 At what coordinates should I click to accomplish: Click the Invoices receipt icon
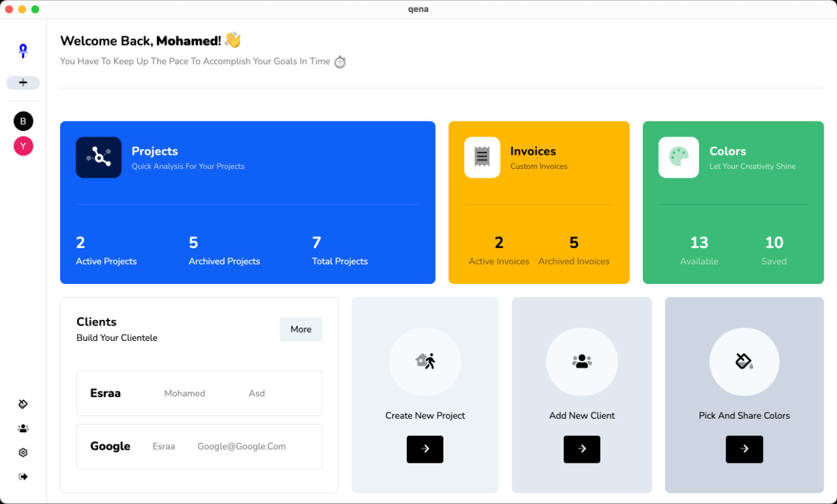pos(482,157)
